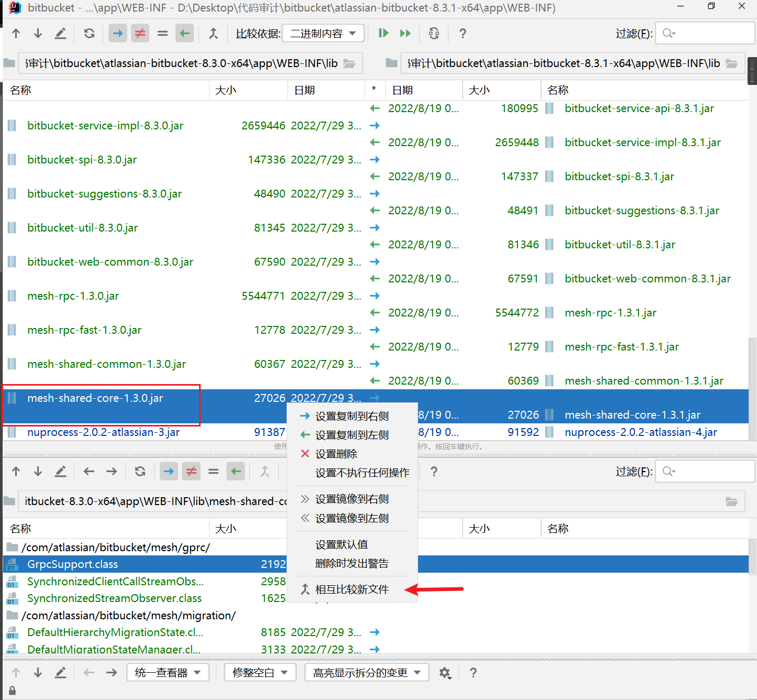Open the 二进制内容 compare-by dropdown

pyautogui.click(x=323, y=34)
